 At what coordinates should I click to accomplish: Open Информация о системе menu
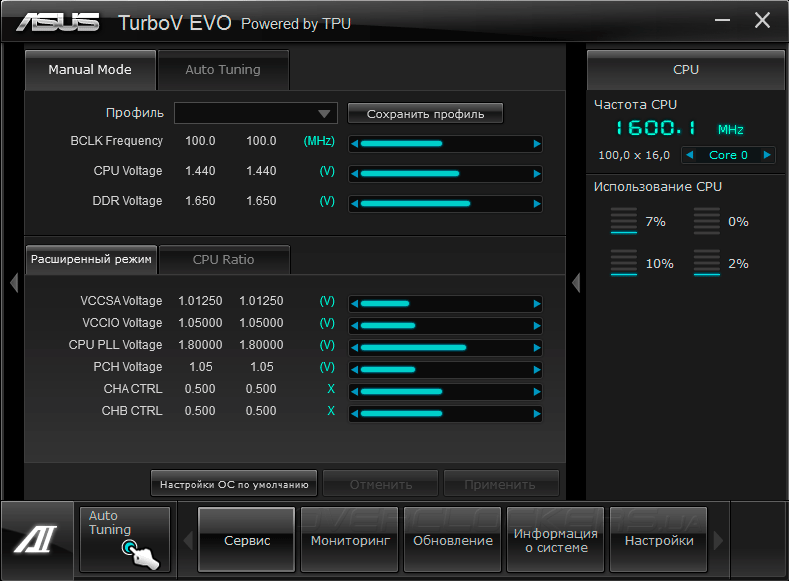(x=556, y=540)
